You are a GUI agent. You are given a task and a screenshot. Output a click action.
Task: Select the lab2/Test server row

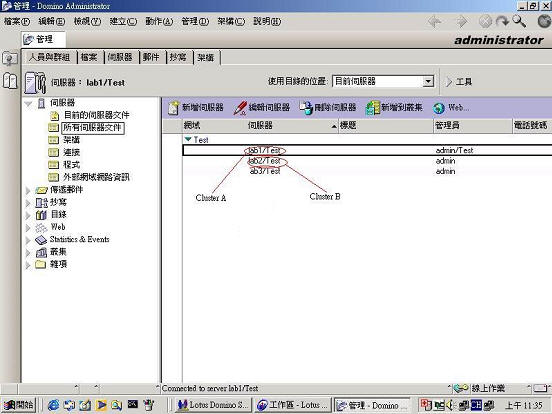(x=367, y=161)
